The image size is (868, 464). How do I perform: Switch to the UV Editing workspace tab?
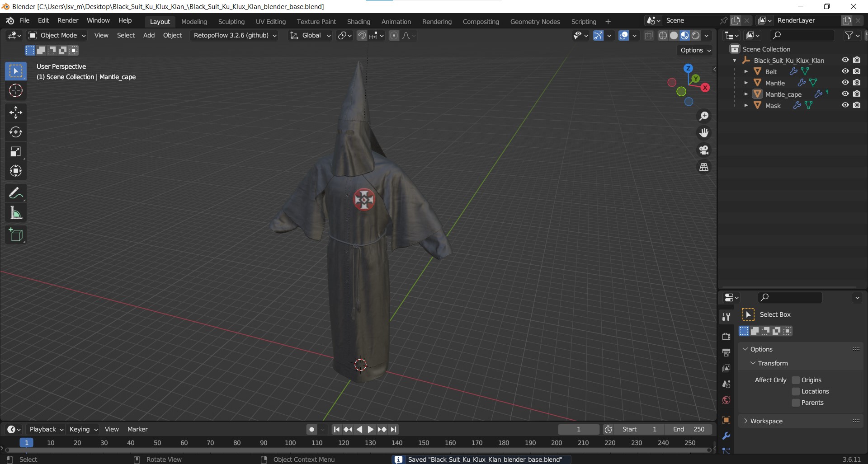(x=271, y=21)
